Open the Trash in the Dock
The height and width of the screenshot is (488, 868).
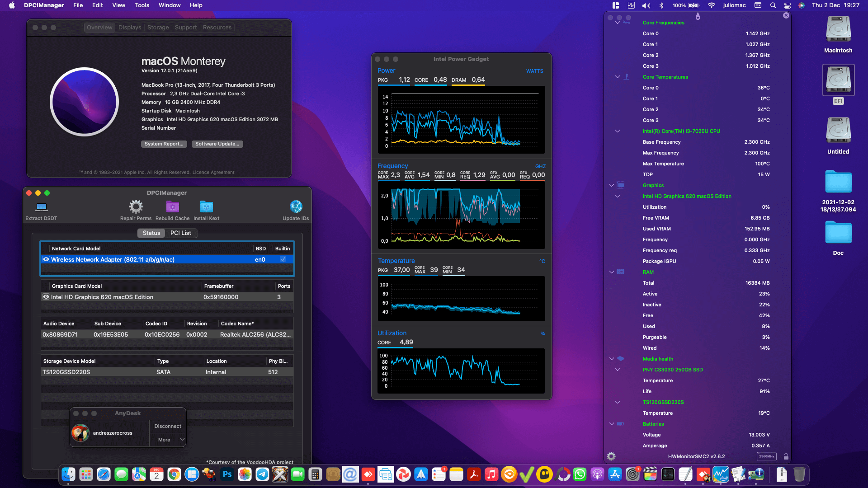[799, 474]
